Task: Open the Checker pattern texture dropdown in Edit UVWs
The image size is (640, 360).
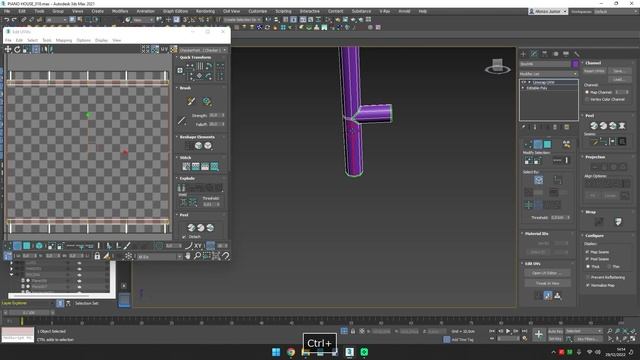Action: [203, 50]
